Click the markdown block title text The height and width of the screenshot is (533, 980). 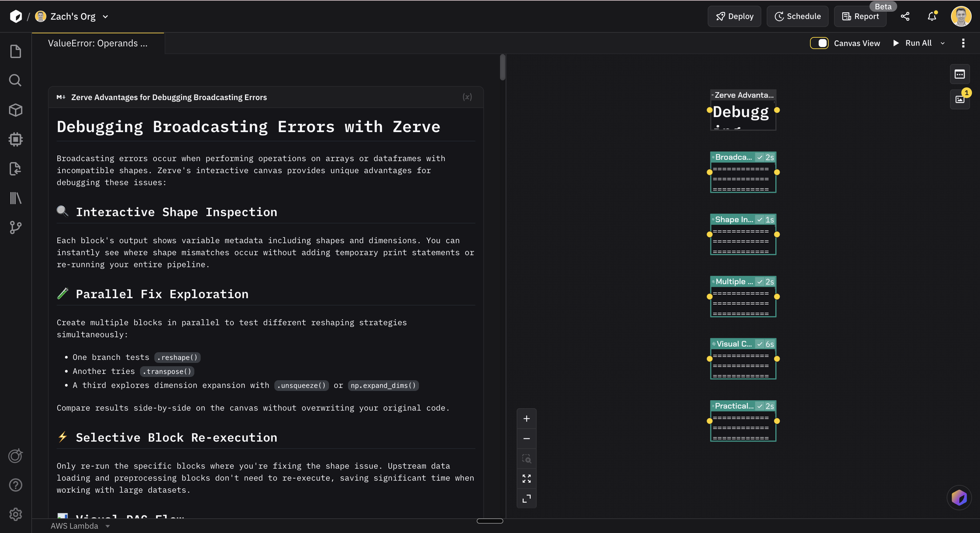(169, 98)
